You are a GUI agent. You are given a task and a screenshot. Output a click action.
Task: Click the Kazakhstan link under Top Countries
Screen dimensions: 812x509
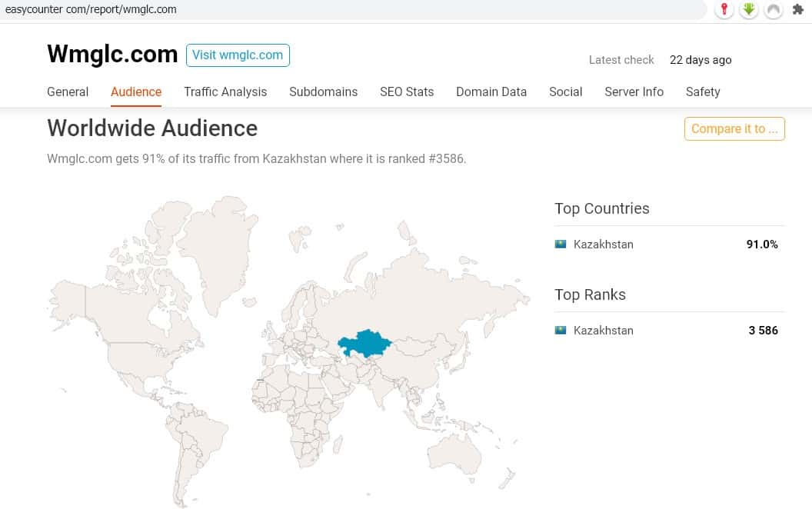click(x=604, y=245)
